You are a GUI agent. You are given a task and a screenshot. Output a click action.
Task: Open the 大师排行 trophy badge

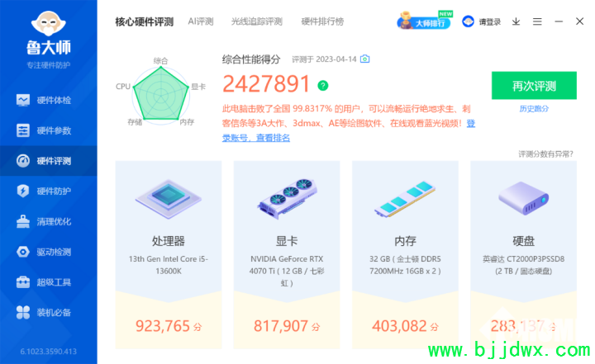(425, 21)
